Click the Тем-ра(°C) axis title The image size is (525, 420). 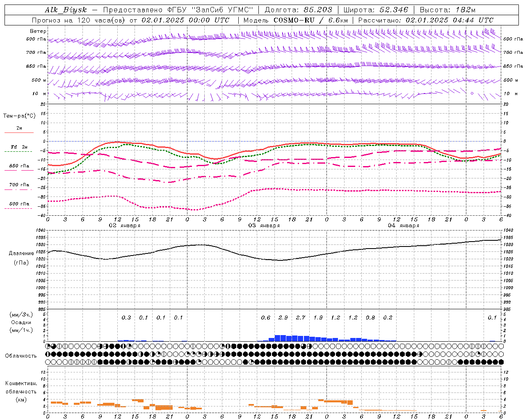(19, 116)
